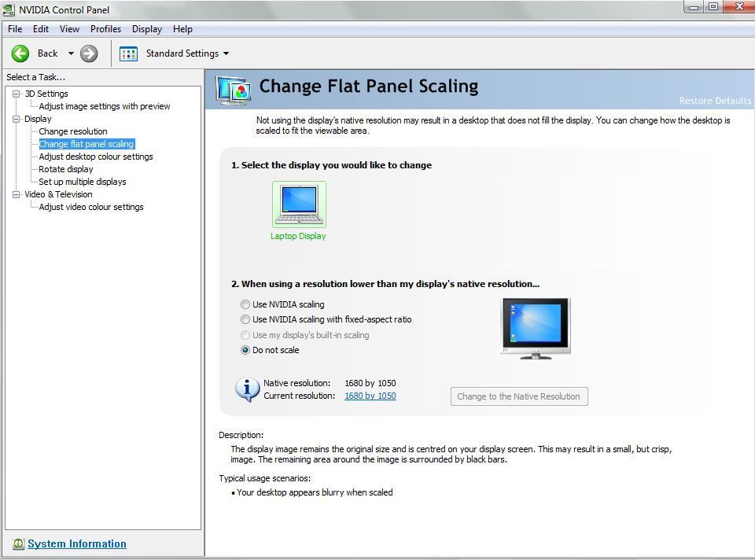Click the Restore Defaults link
This screenshot has height=560, width=755.
[715, 101]
